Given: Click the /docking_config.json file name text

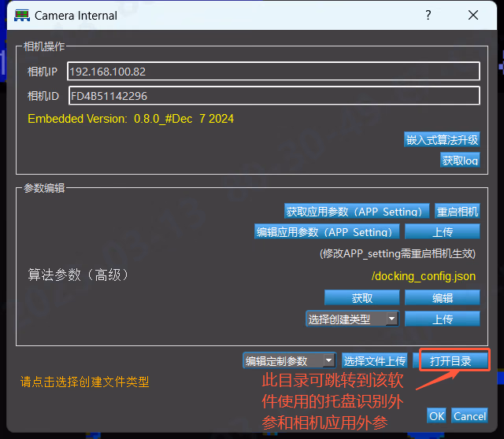Looking at the screenshot, I should coord(424,276).
